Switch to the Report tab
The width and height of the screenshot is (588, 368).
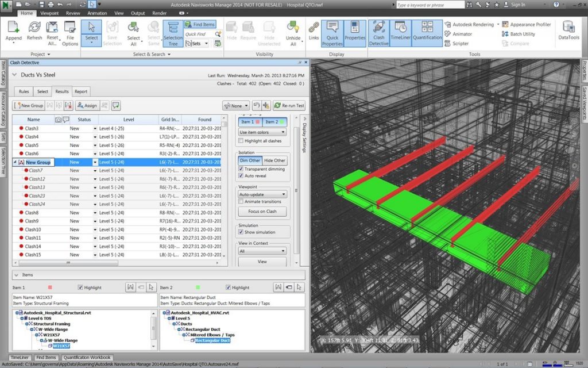coord(80,91)
